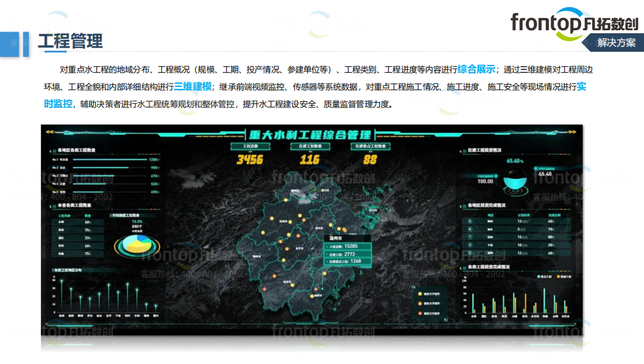Open the 三维建模 highlighted link
This screenshot has height=364, width=644.
click(x=193, y=87)
